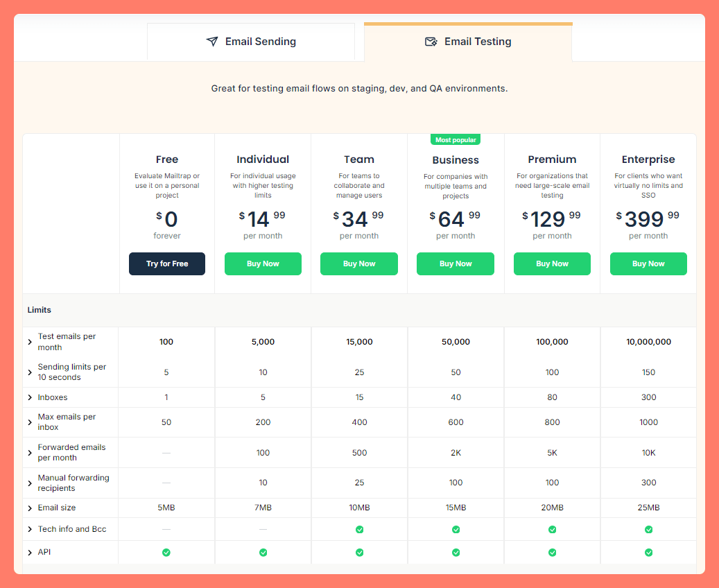The image size is (719, 588).
Task: Expand Manual forwarding recipients row
Action: click(x=30, y=483)
